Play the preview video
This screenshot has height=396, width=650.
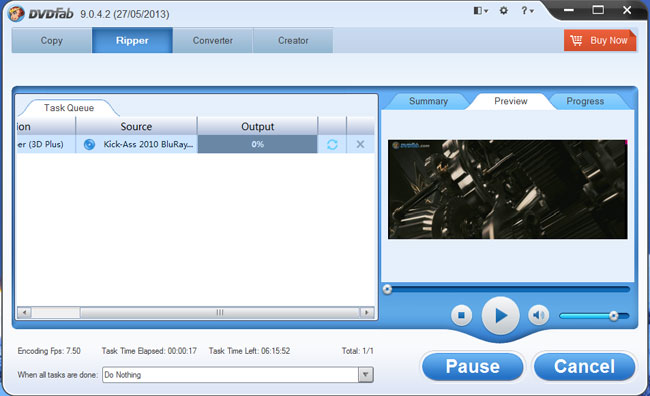500,316
